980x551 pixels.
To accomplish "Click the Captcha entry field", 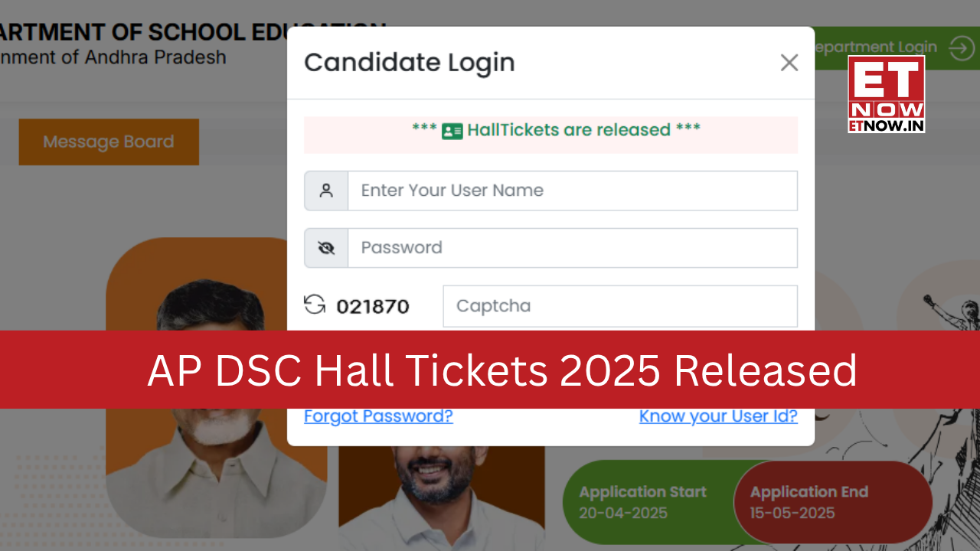I will [x=620, y=305].
